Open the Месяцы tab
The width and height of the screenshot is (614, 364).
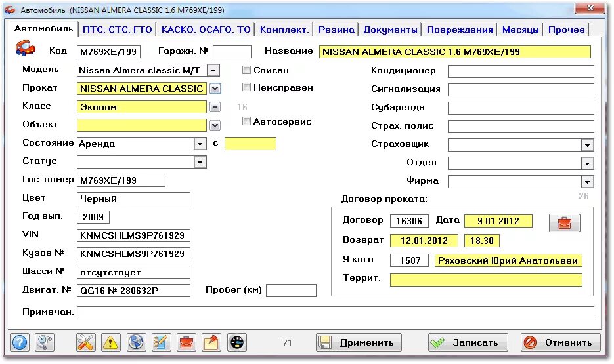[x=520, y=30]
